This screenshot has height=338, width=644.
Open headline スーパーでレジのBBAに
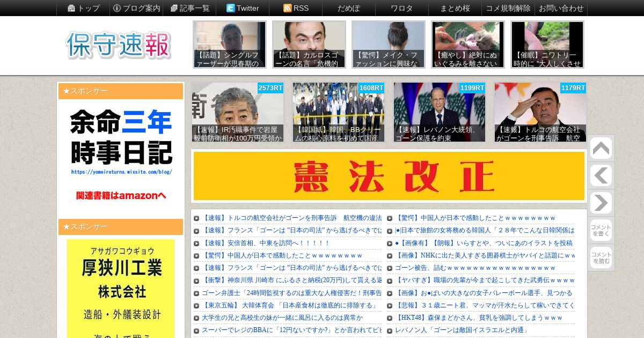pos(291,330)
